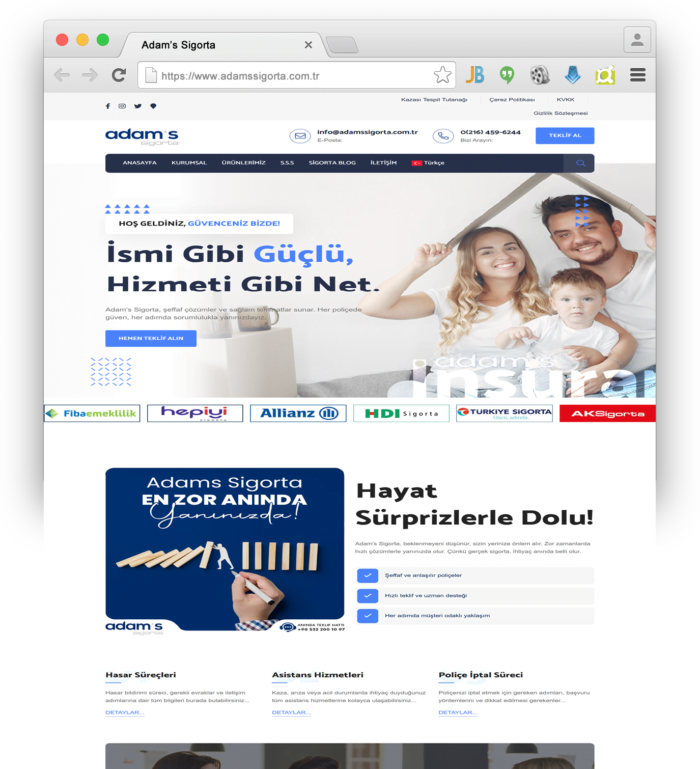Viewport: 700px width, 769px height.
Task: Open DETAYLAR link under Hasar Süreçleri
Action: pyautogui.click(x=124, y=712)
